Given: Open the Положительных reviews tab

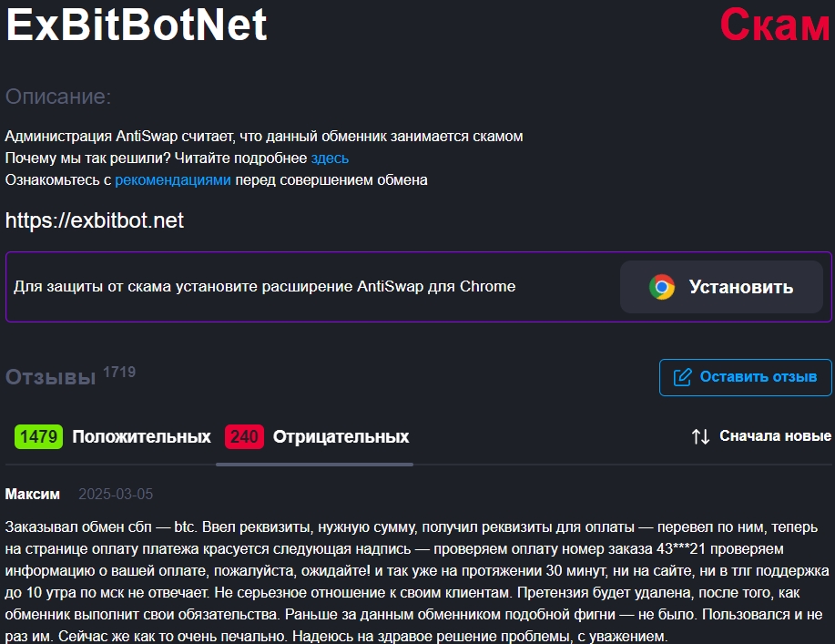Looking at the screenshot, I should pos(141,436).
